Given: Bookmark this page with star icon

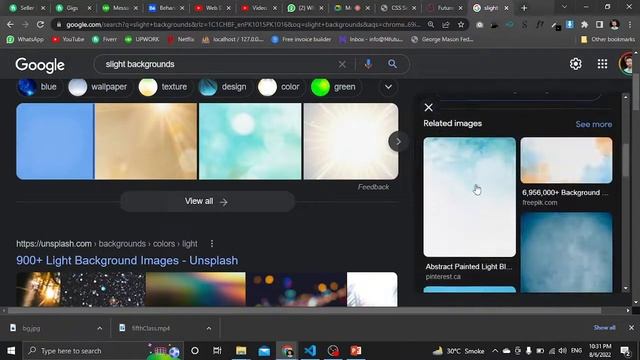Looking at the screenshot, I should 461,24.
